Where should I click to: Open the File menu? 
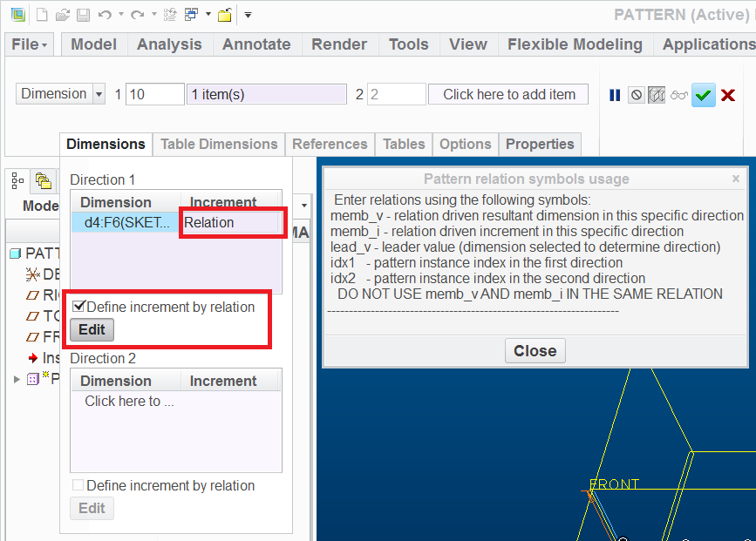[30, 44]
